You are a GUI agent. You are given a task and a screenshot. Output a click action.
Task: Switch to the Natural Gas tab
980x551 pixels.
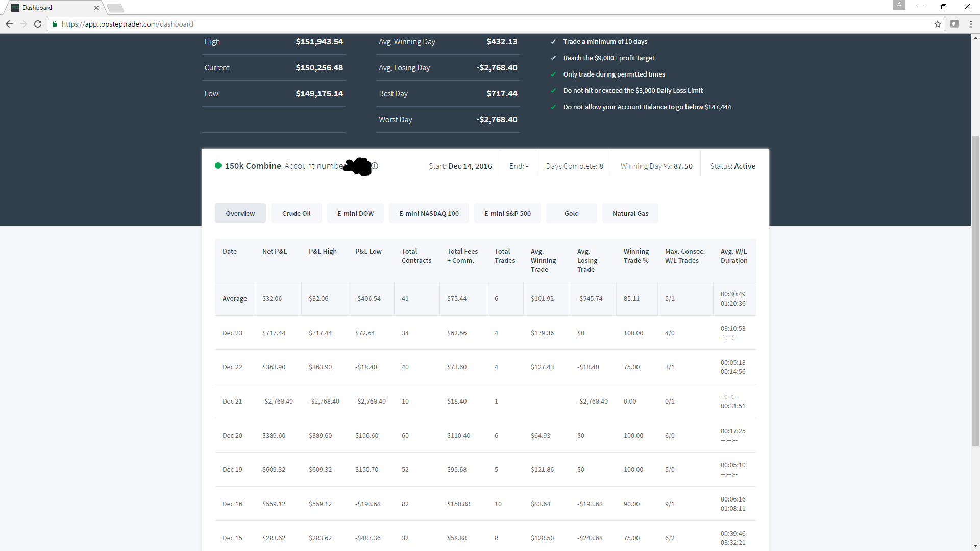[630, 213]
